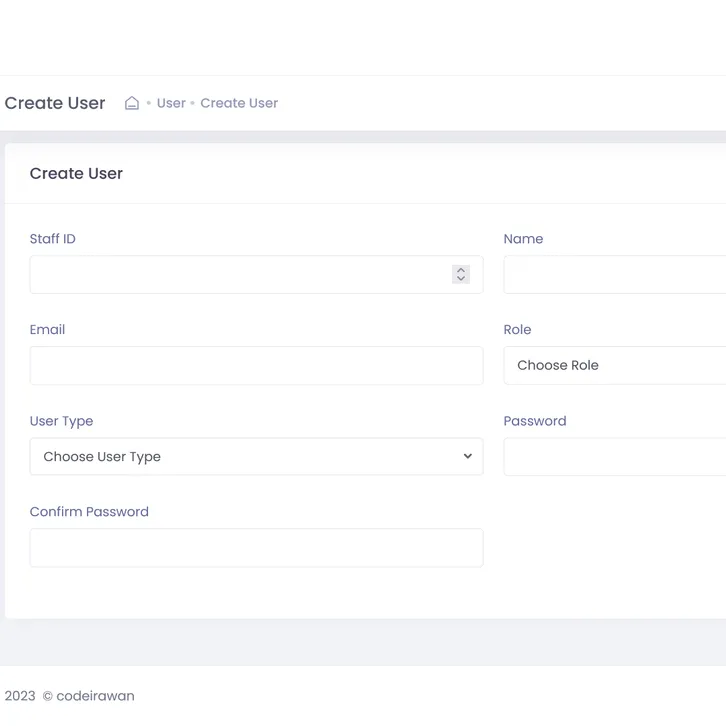Click the home icon in breadcrumb

pyautogui.click(x=131, y=103)
